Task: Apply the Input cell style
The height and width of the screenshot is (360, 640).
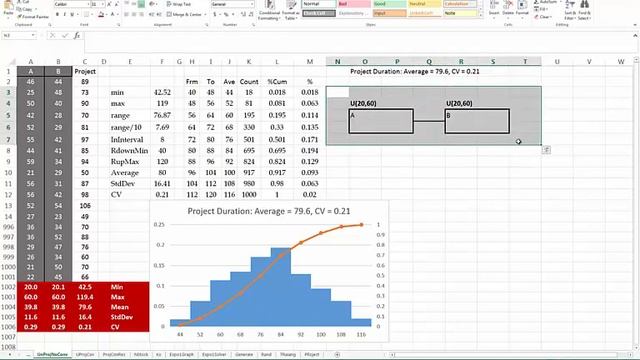Action: [x=389, y=13]
